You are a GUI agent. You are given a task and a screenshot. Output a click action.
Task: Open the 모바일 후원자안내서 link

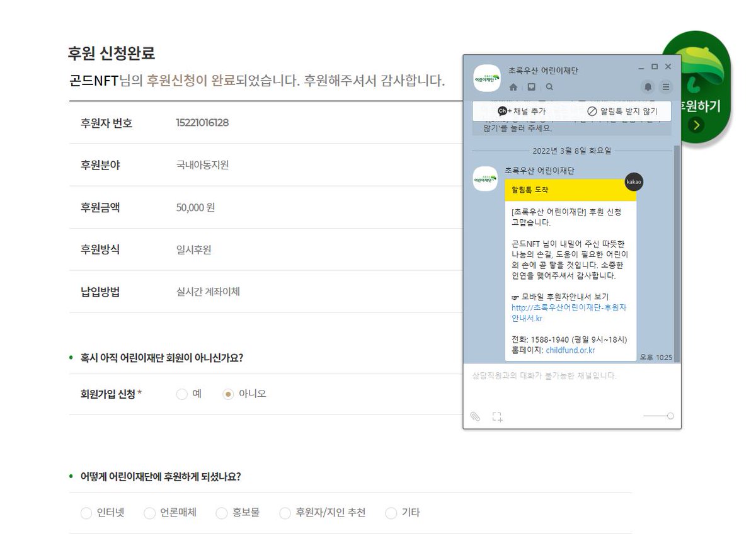tap(569, 313)
